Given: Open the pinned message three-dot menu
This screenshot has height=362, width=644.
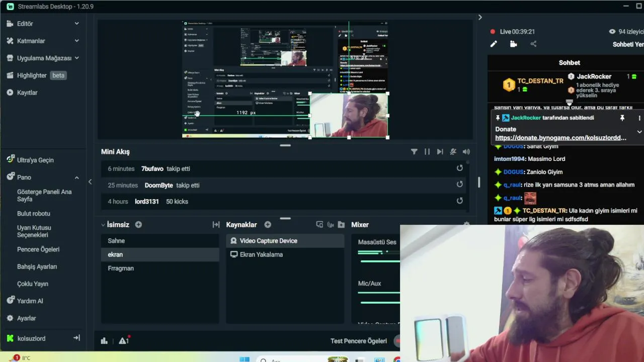Looking at the screenshot, I should (x=639, y=118).
